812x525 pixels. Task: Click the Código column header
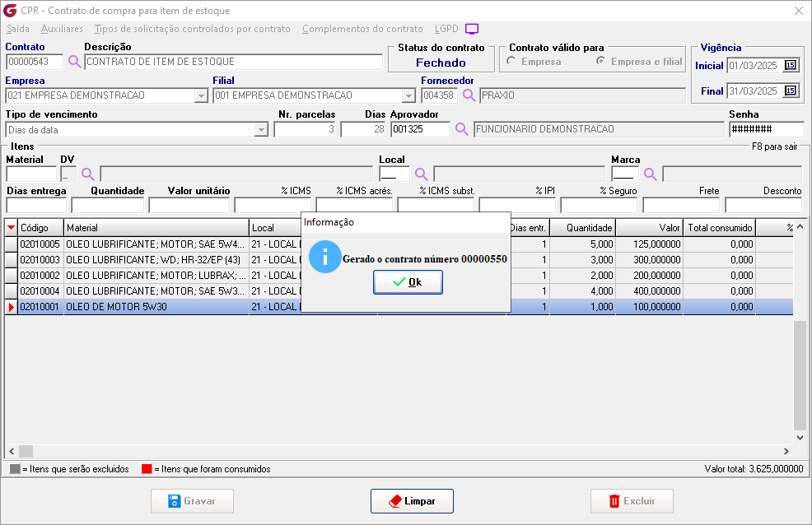pos(40,228)
